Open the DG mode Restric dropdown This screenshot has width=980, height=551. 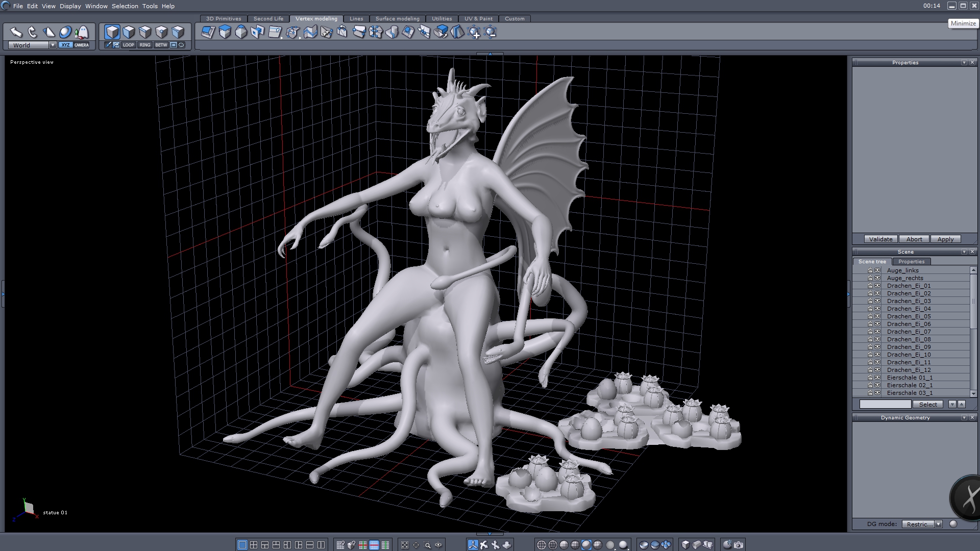[938, 524]
